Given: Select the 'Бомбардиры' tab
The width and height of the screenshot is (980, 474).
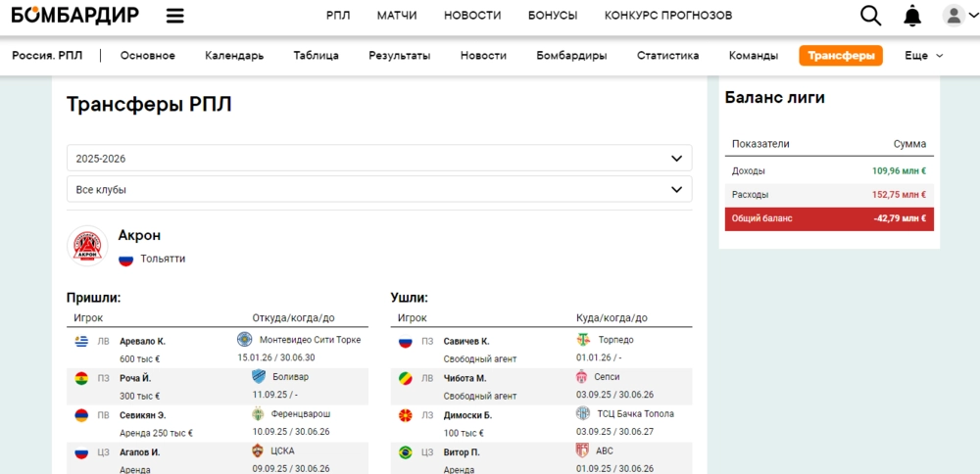Looking at the screenshot, I should 571,56.
